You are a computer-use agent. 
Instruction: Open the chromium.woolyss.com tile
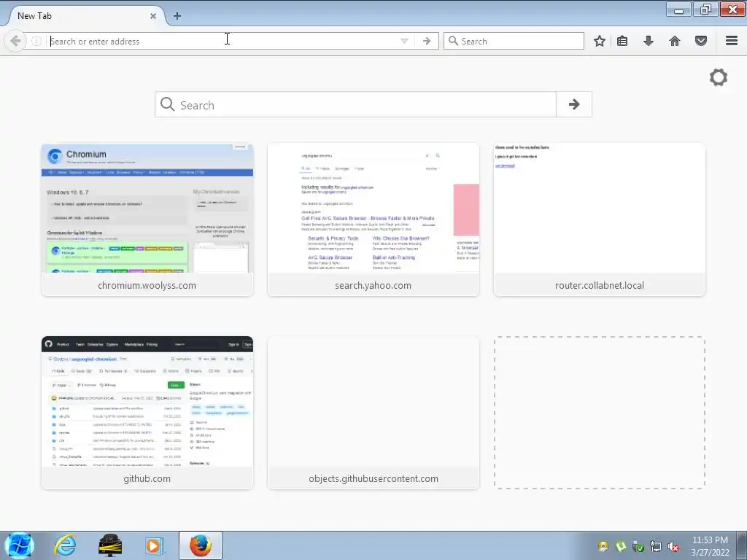click(147, 219)
